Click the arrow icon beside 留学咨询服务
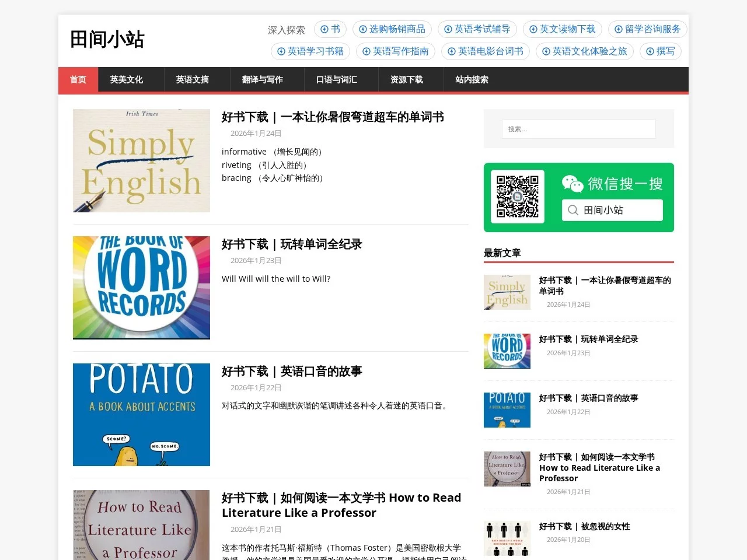This screenshot has height=560, width=747. click(x=619, y=29)
